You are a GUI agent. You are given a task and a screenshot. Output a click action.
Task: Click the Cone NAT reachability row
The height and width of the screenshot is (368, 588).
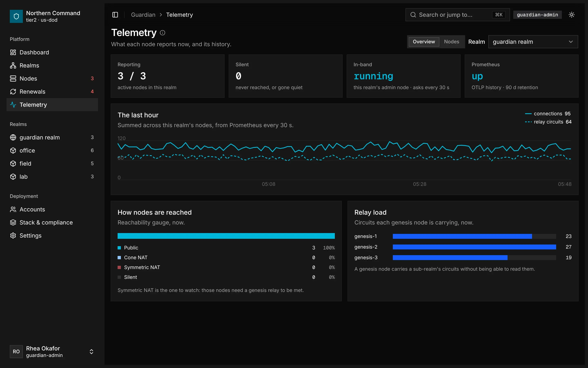click(x=226, y=258)
